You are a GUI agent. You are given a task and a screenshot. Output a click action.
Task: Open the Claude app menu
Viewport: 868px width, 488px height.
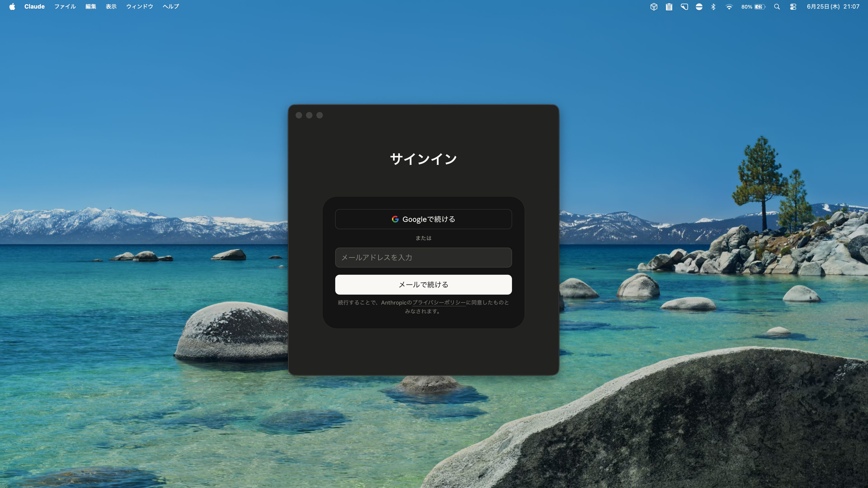coord(34,7)
